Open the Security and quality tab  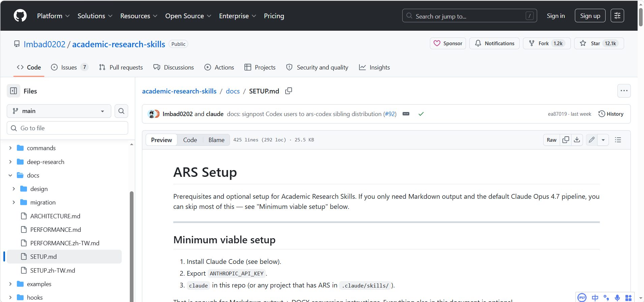(317, 67)
